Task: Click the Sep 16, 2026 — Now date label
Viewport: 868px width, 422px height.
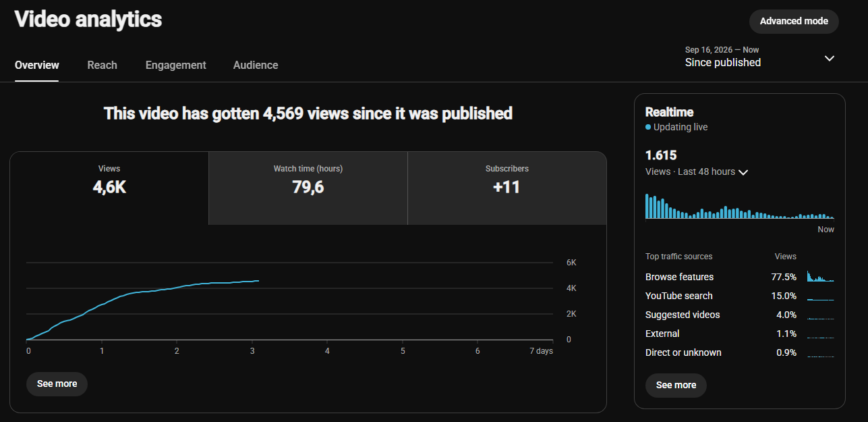Action: click(722, 50)
